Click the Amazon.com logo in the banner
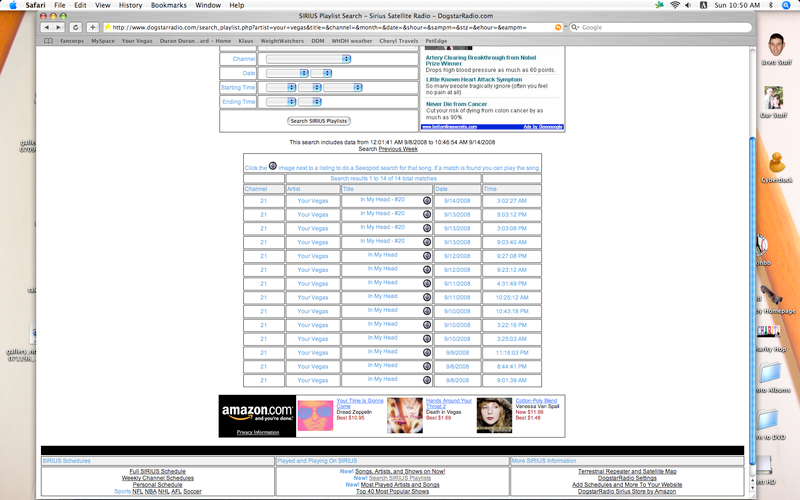800x500 pixels. (x=257, y=411)
